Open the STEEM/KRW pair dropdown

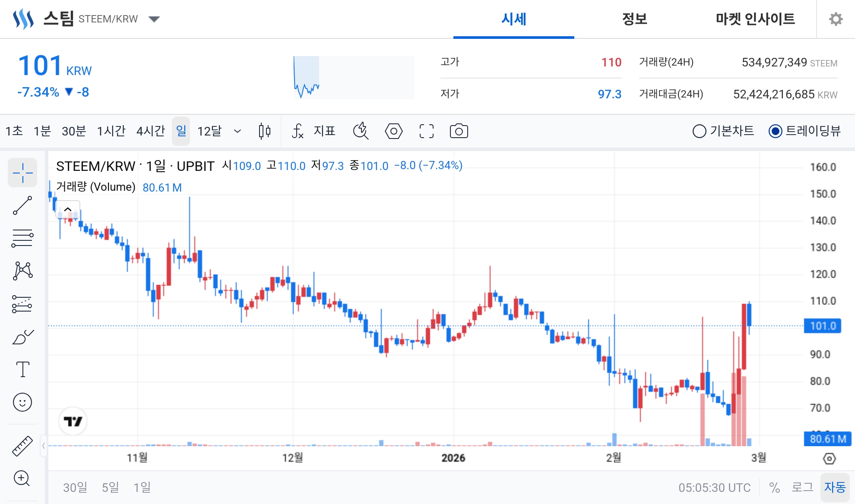coord(154,19)
